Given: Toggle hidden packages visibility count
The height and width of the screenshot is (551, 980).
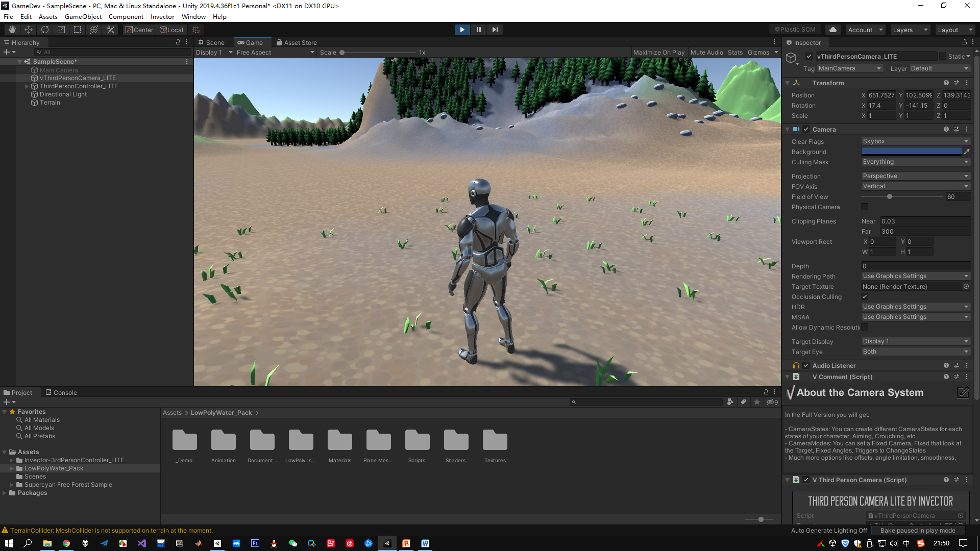Looking at the screenshot, I should [x=772, y=402].
